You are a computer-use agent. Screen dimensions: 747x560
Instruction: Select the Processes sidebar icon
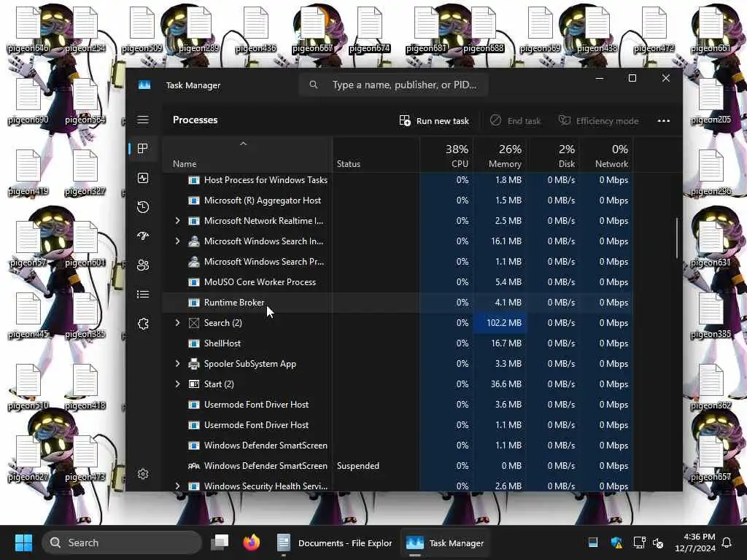point(143,149)
